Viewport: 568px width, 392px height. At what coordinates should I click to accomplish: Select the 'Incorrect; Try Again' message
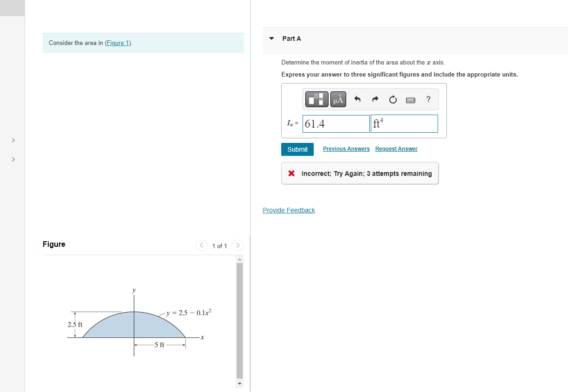point(360,174)
